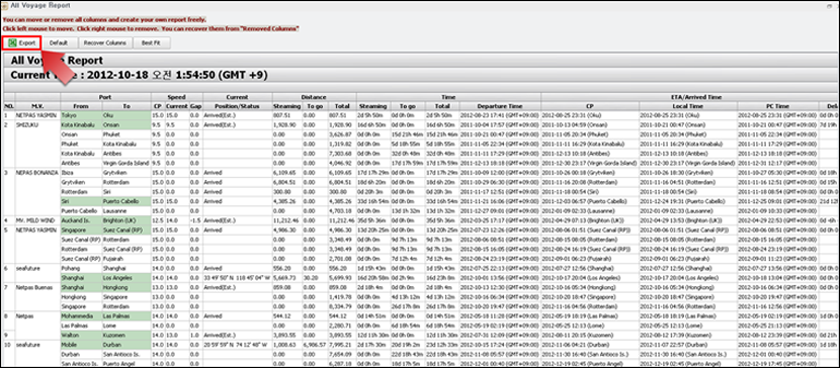
Task: Select the Departure Time column header
Action: [x=500, y=106]
